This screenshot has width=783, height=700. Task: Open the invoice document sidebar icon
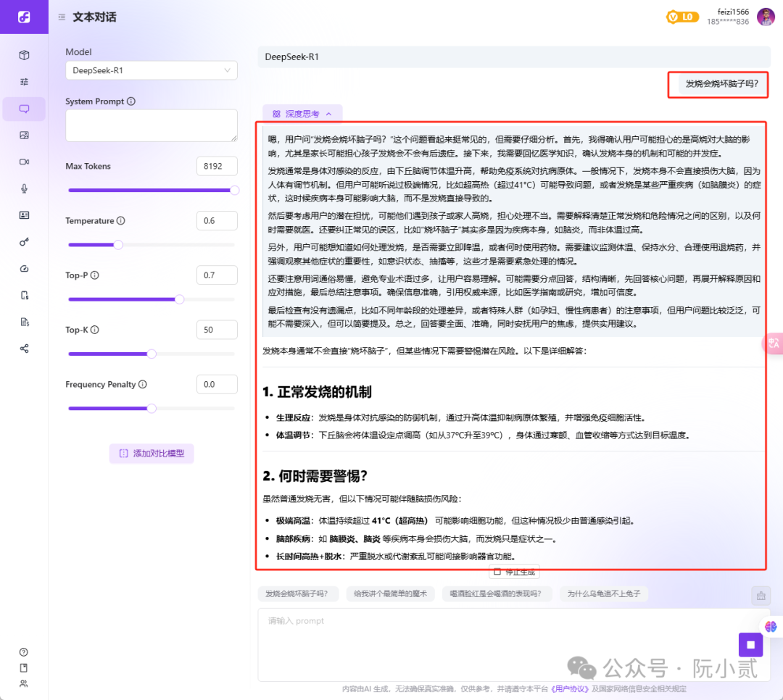(24, 322)
